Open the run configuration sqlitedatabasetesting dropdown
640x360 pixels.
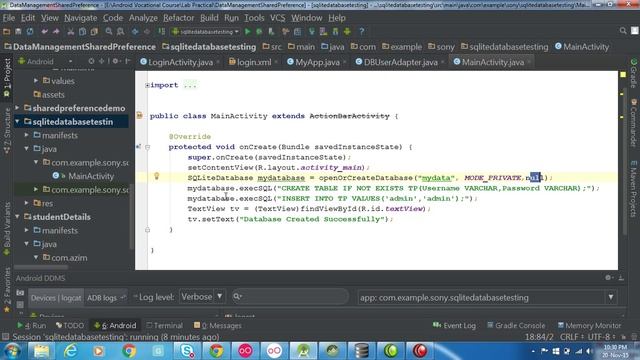click(205, 31)
